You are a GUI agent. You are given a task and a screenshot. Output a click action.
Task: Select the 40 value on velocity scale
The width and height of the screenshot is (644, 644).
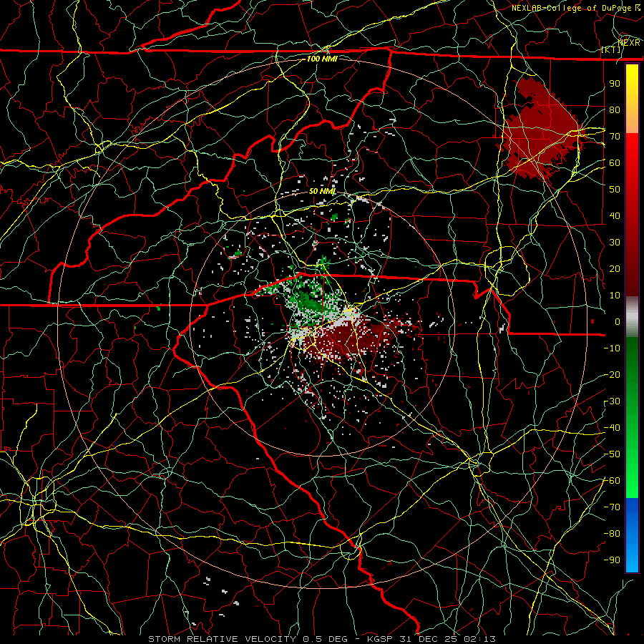(615, 215)
